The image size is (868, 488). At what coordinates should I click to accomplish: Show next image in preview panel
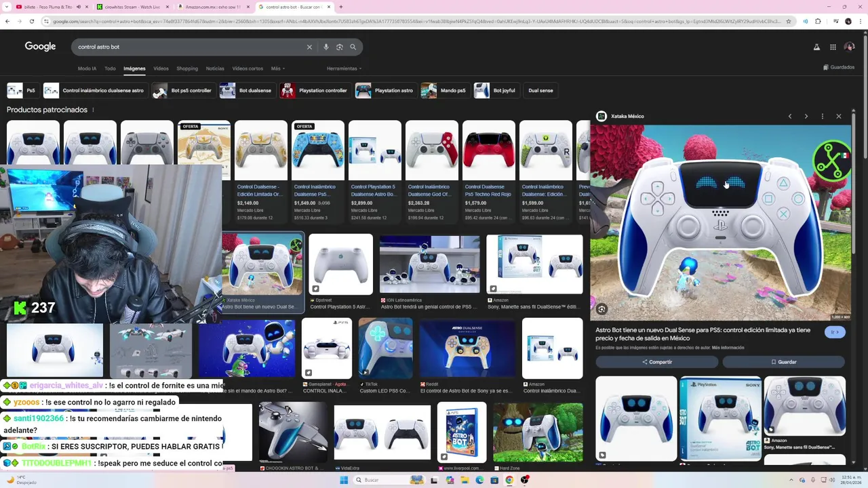[x=806, y=117]
